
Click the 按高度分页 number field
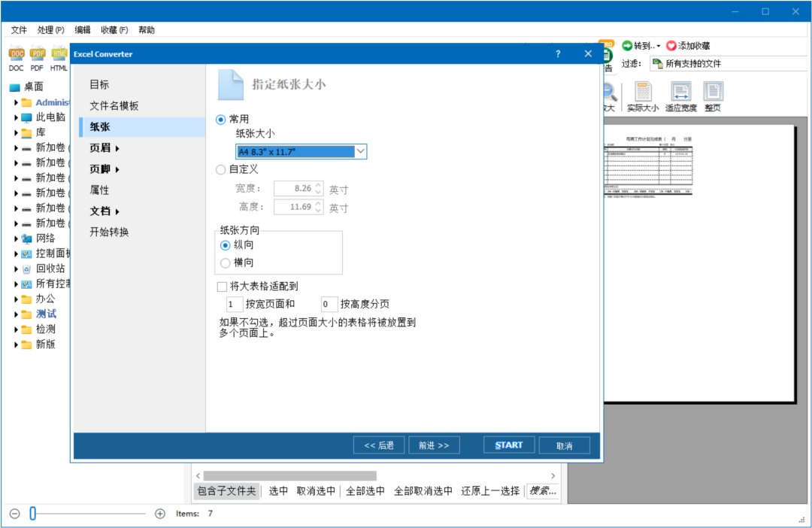(x=329, y=304)
